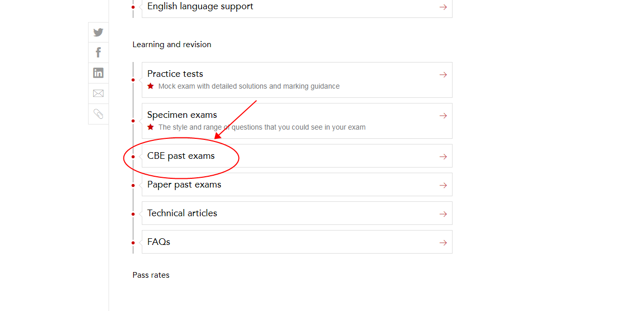The width and height of the screenshot is (644, 311).
Task: Click the paperclip copy-link icon
Action: click(x=98, y=114)
